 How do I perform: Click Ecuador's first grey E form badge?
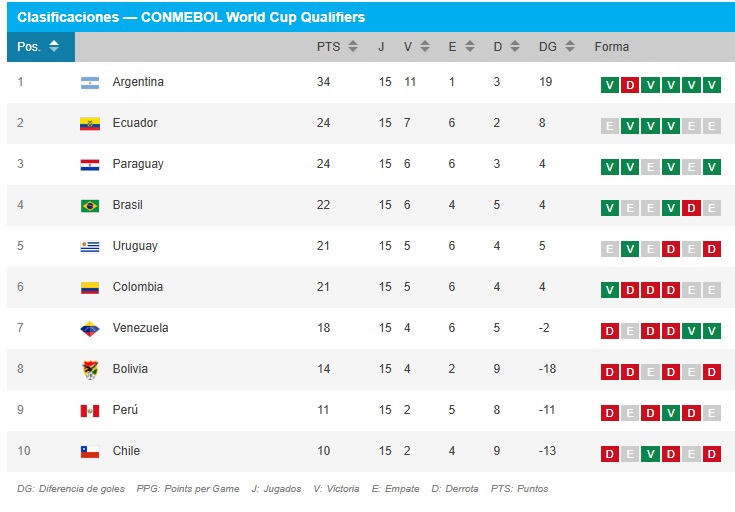(x=609, y=126)
